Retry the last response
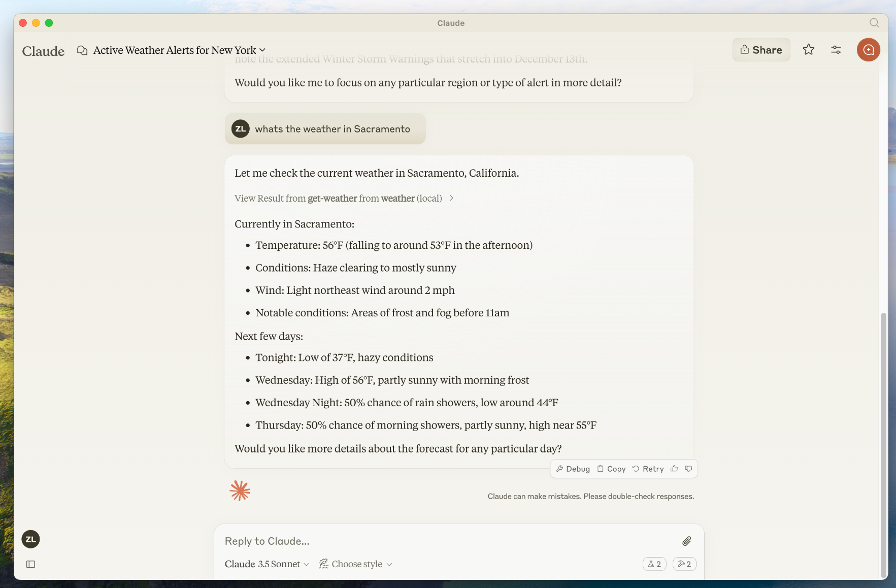Screen dimensions: 896x588 (648, 469)
